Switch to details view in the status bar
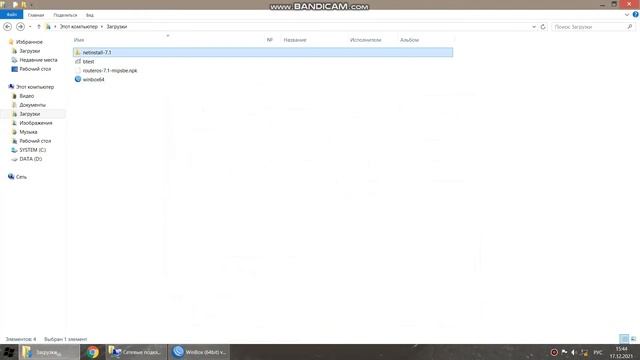This screenshot has height=360, width=640. [624, 339]
